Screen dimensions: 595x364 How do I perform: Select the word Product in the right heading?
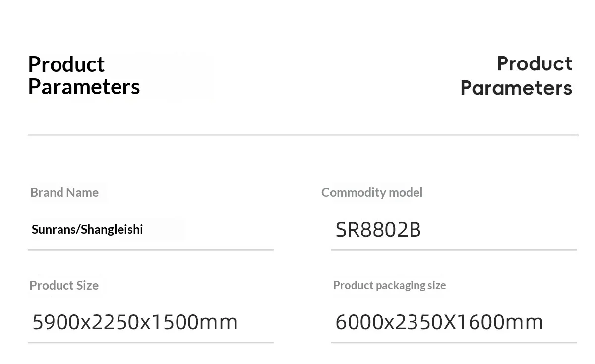(535, 63)
